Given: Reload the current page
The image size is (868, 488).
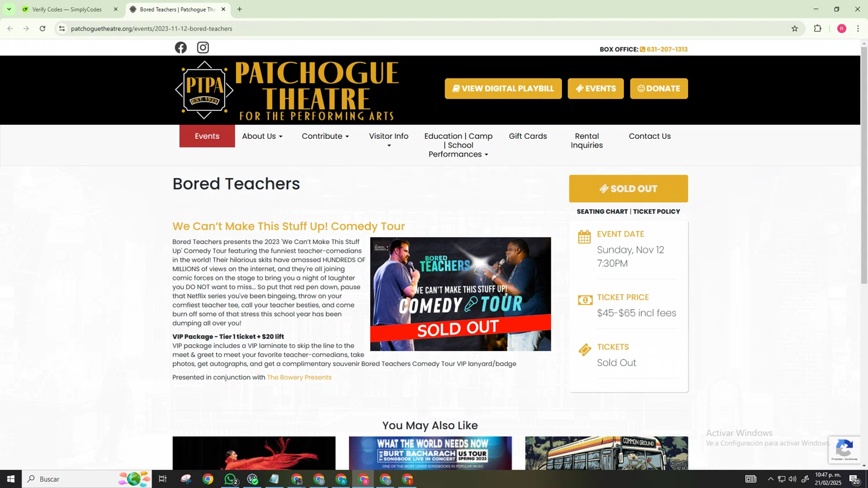Looking at the screenshot, I should [x=42, y=28].
